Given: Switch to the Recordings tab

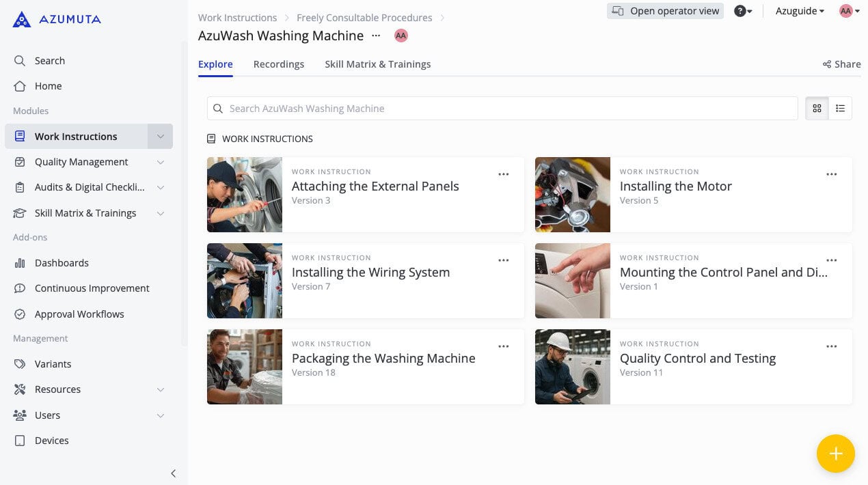Looking at the screenshot, I should coord(278,64).
